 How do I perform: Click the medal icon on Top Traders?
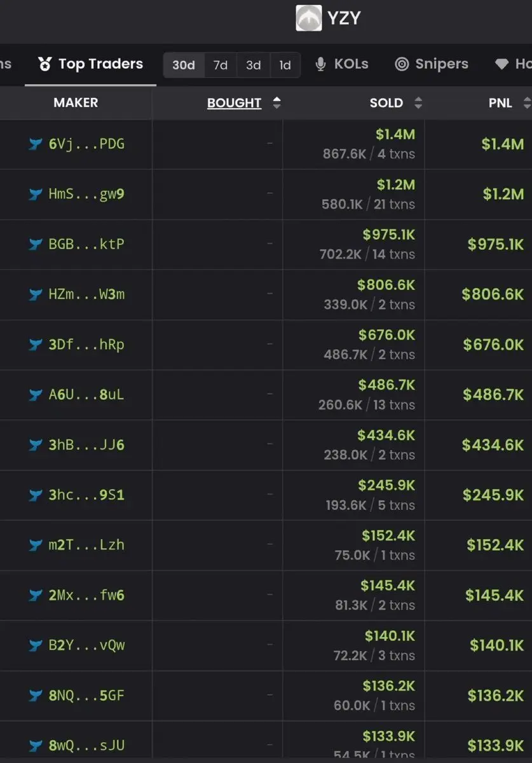pyautogui.click(x=44, y=64)
